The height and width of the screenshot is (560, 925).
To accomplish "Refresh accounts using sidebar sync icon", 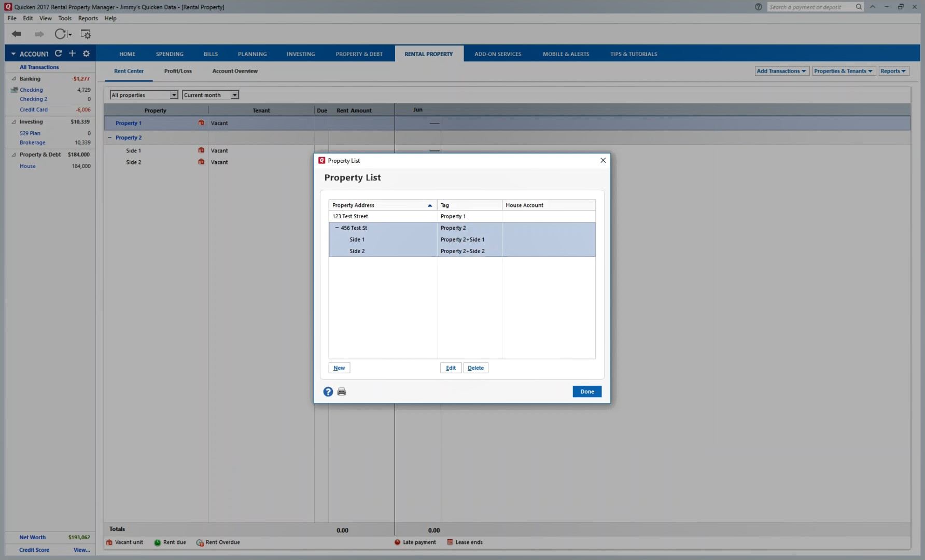I will click(x=59, y=53).
